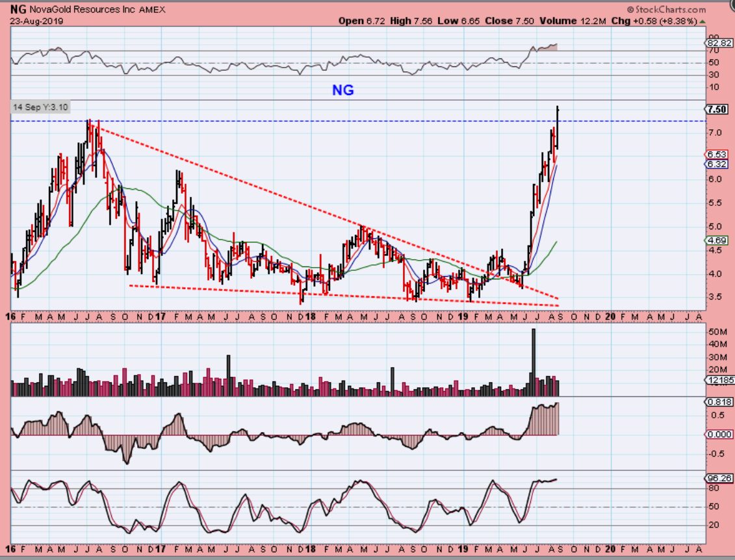The width and height of the screenshot is (735, 560).
Task: Click the Chg +0.58 (+8.38%) figure
Action: 654,21
